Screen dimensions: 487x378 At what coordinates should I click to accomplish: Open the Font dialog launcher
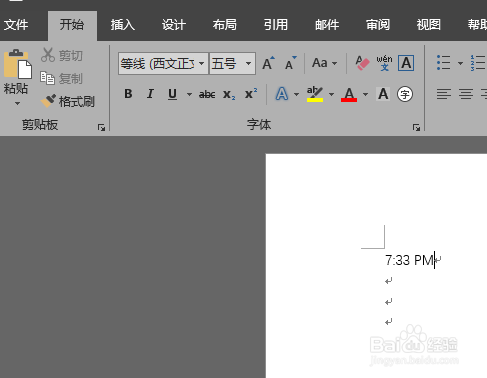(416, 127)
